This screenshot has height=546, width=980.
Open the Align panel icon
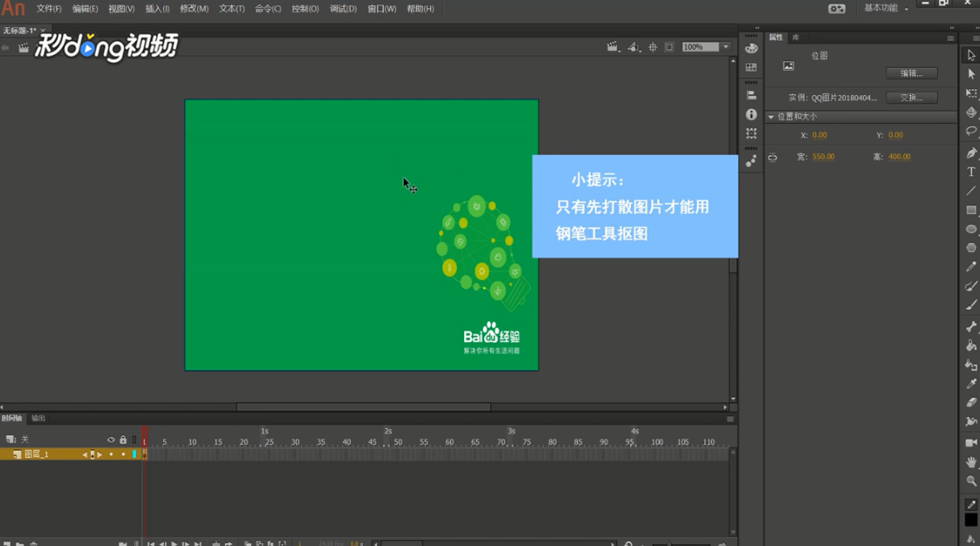(751, 96)
